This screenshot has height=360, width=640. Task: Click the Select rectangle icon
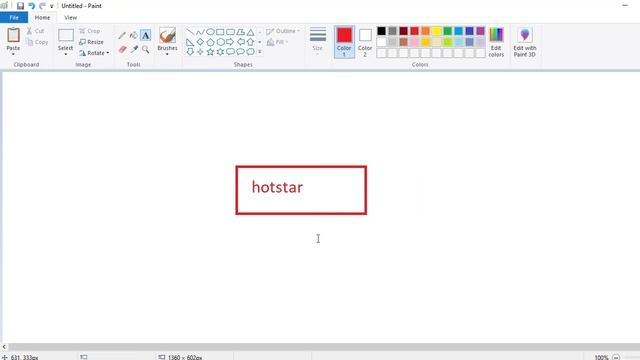tap(65, 36)
